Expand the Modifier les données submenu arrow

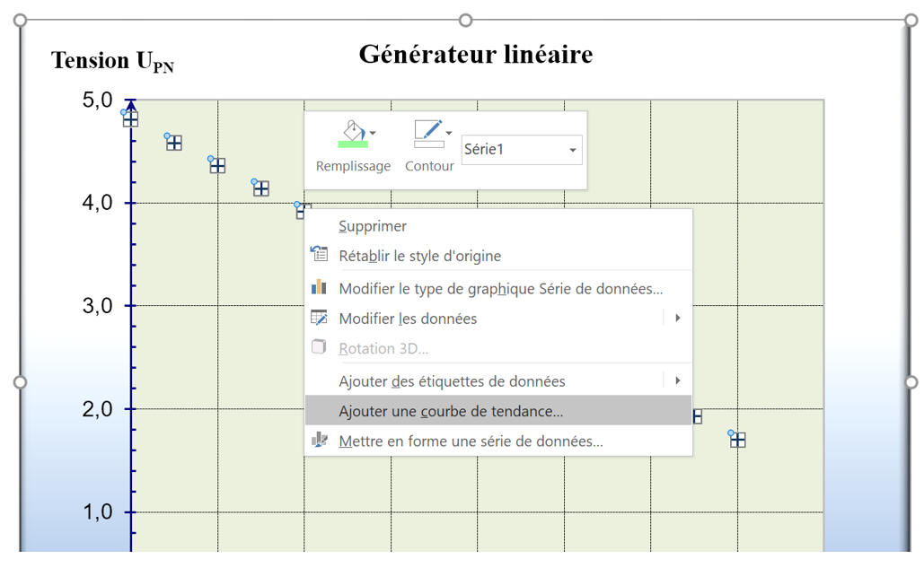[x=678, y=318]
